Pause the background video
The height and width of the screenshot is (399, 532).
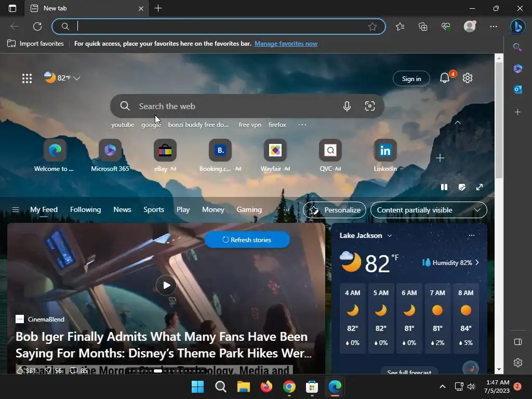[x=444, y=187]
